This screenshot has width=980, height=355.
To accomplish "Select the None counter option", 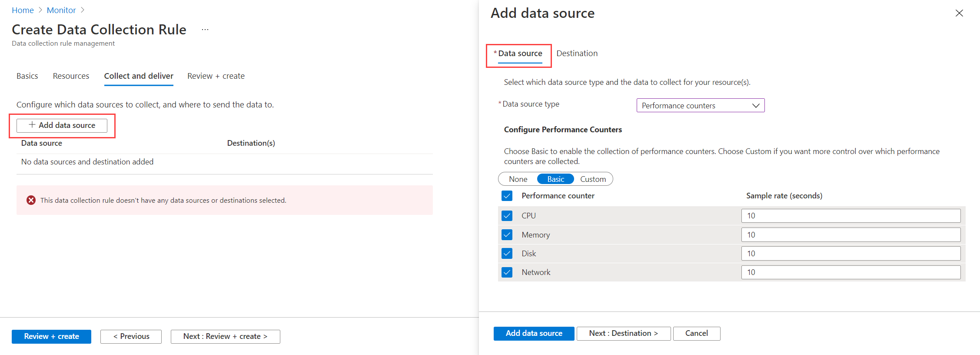I will click(518, 179).
